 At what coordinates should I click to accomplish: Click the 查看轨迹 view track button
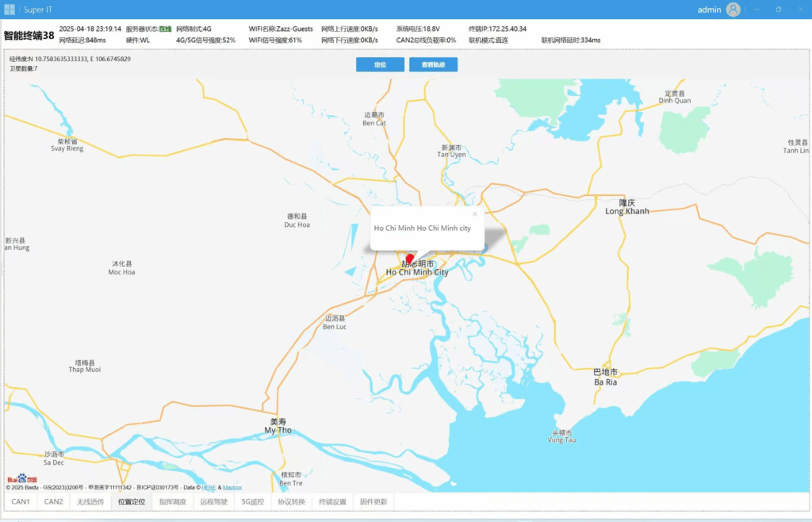click(434, 65)
